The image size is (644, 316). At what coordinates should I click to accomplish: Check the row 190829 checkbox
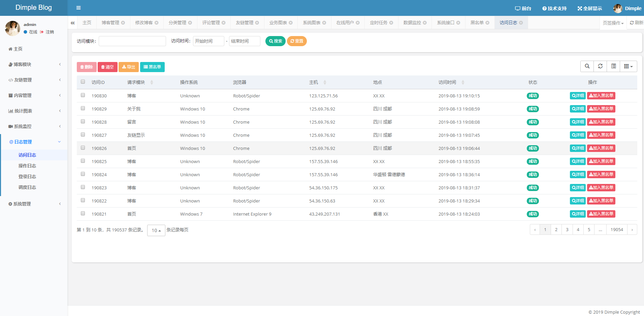tap(83, 108)
